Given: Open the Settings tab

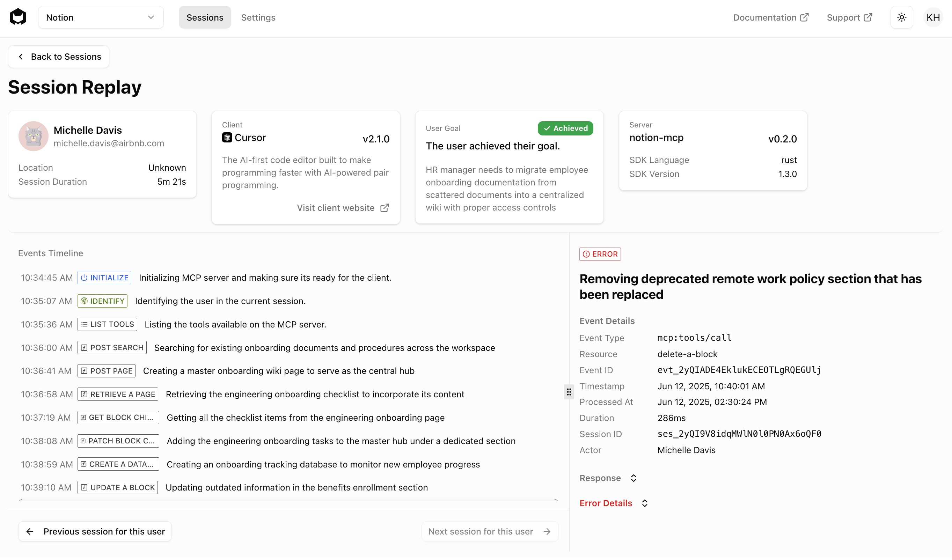Looking at the screenshot, I should [x=258, y=17].
